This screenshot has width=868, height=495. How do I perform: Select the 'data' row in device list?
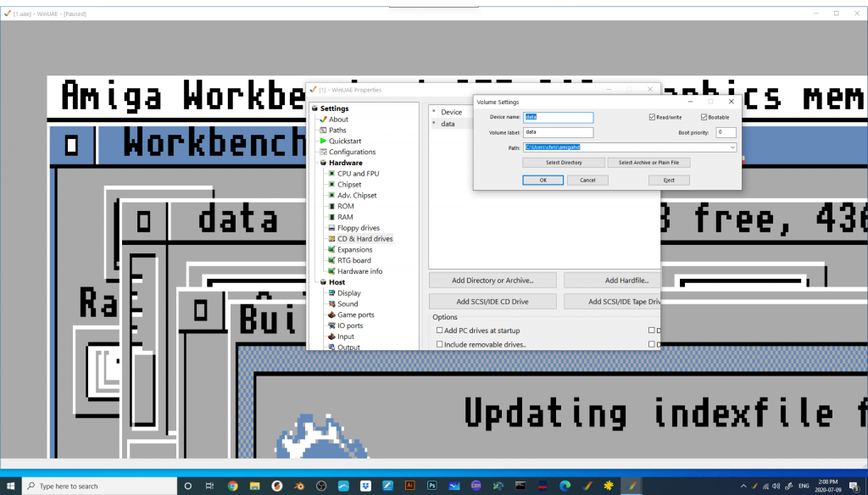(451, 124)
